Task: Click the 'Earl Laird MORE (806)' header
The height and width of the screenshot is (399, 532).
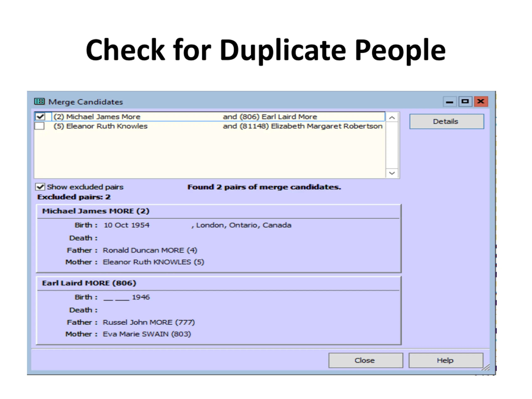Action: click(89, 283)
